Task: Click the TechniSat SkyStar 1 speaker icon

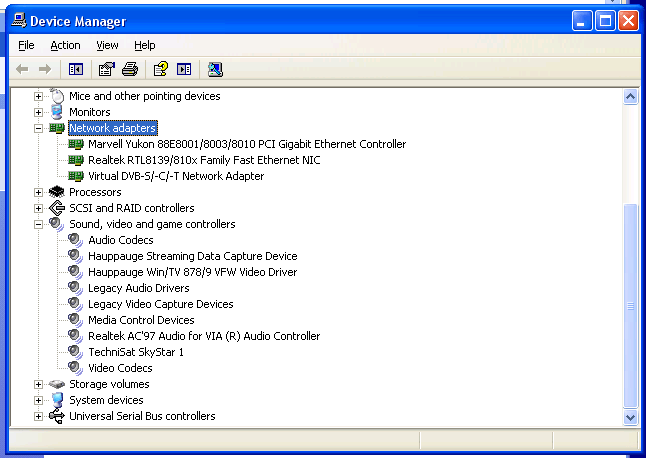Action: pos(75,352)
